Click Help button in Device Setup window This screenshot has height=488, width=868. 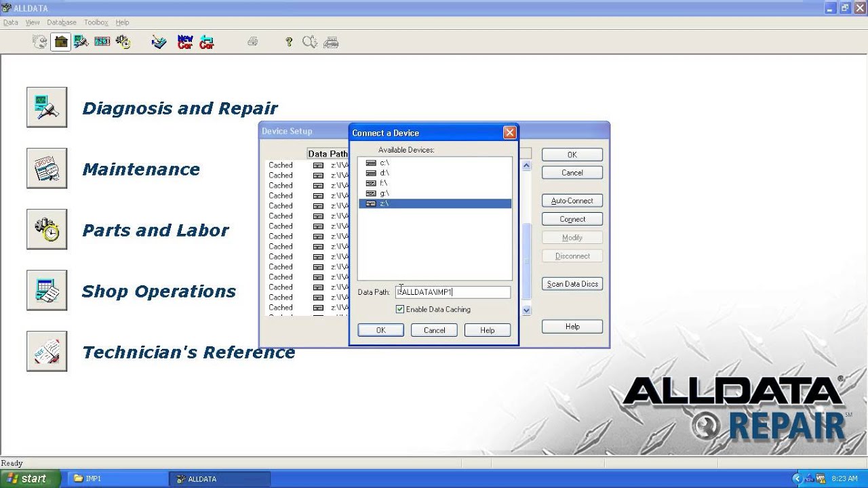pyautogui.click(x=572, y=327)
